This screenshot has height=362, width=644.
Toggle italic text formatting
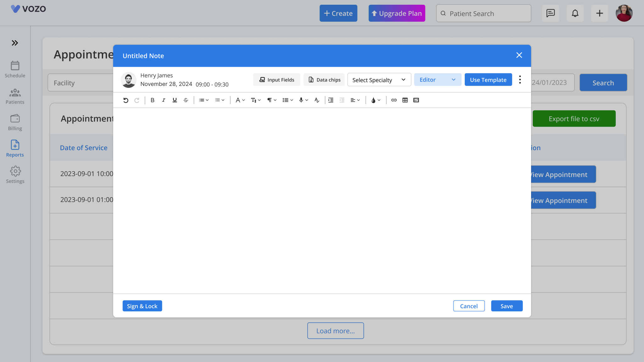coord(164,100)
